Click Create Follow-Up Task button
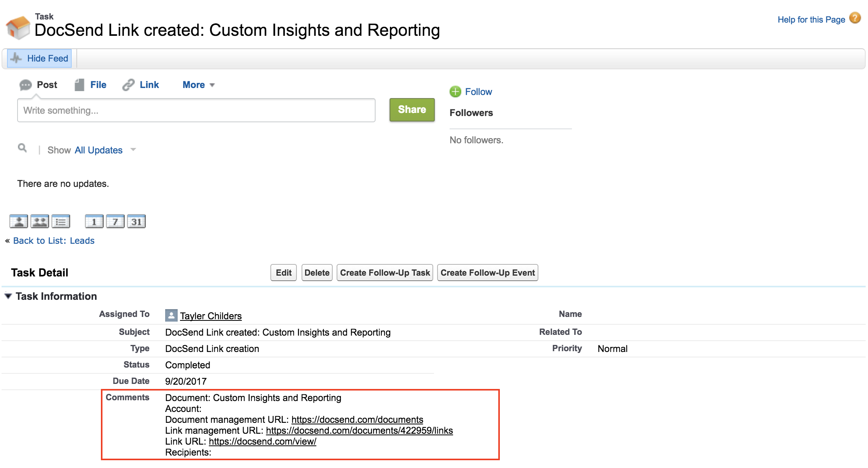The height and width of the screenshot is (468, 868). [385, 273]
